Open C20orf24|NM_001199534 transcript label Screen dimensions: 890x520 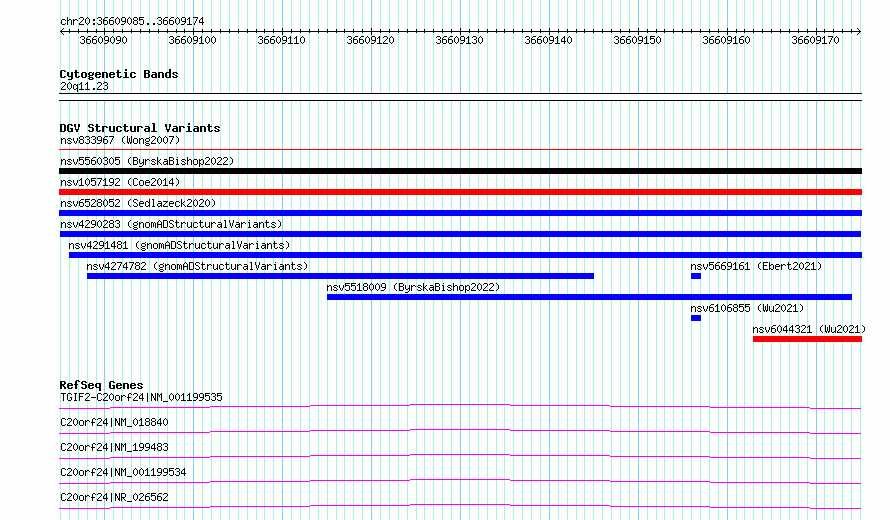click(x=123, y=472)
